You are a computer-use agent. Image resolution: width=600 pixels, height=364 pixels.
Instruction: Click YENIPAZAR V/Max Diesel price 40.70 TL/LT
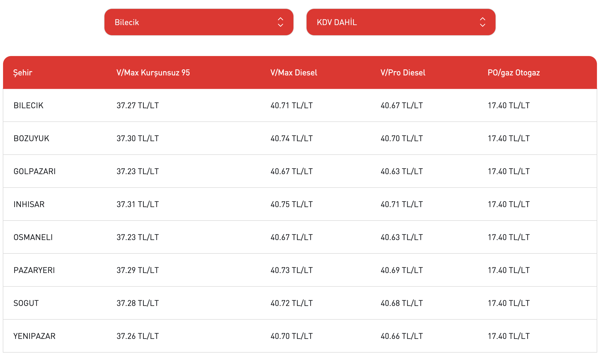pyautogui.click(x=292, y=336)
